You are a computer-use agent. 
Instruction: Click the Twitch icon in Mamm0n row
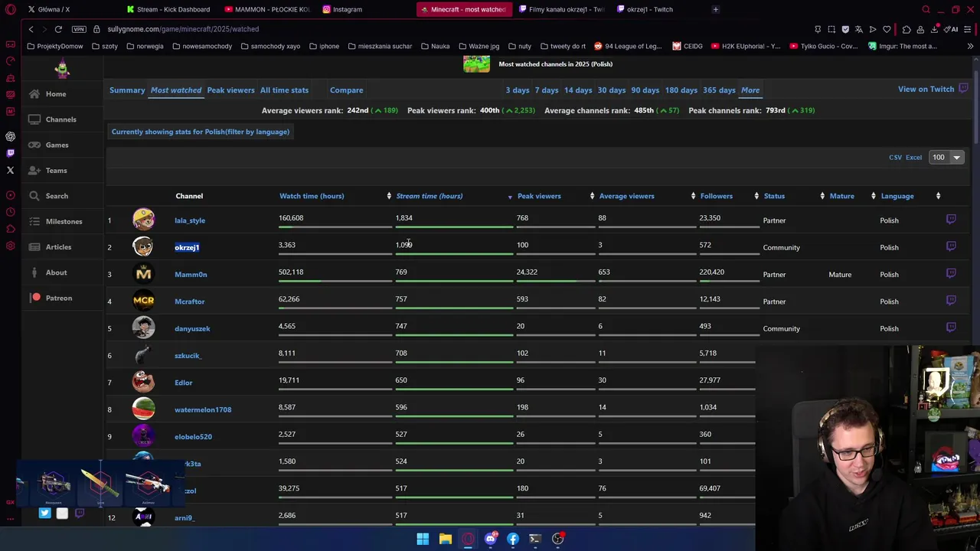point(951,273)
